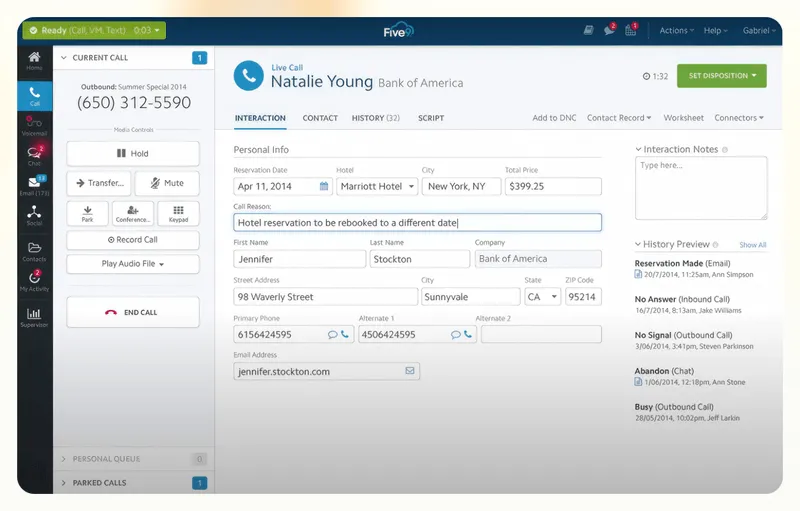Click the Street Address field

pos(326,297)
